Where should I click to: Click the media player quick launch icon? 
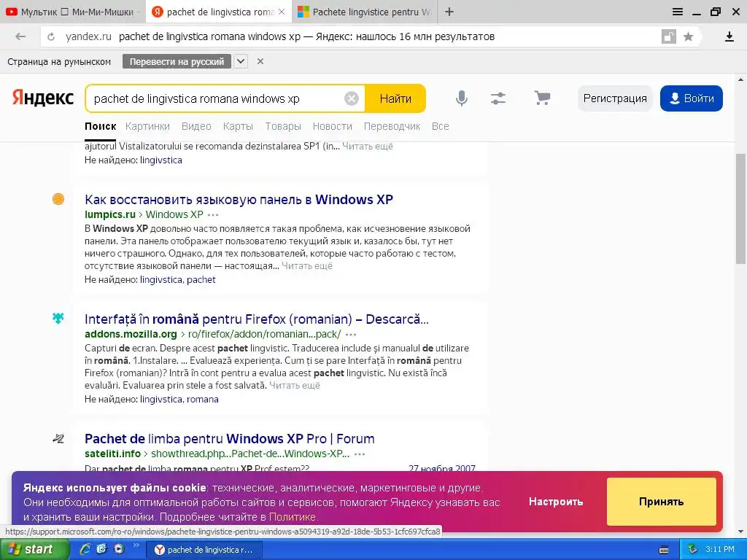(x=119, y=549)
